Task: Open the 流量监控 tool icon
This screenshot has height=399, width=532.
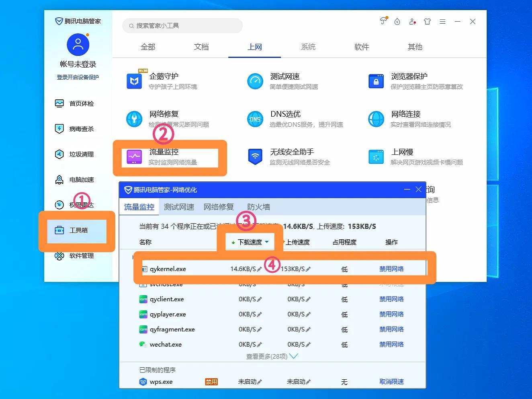Action: (x=134, y=157)
